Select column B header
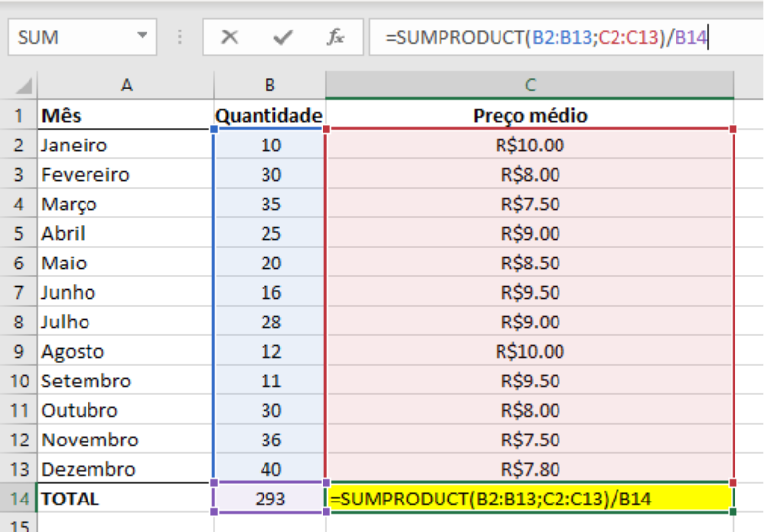The image size is (764, 532). tap(269, 86)
